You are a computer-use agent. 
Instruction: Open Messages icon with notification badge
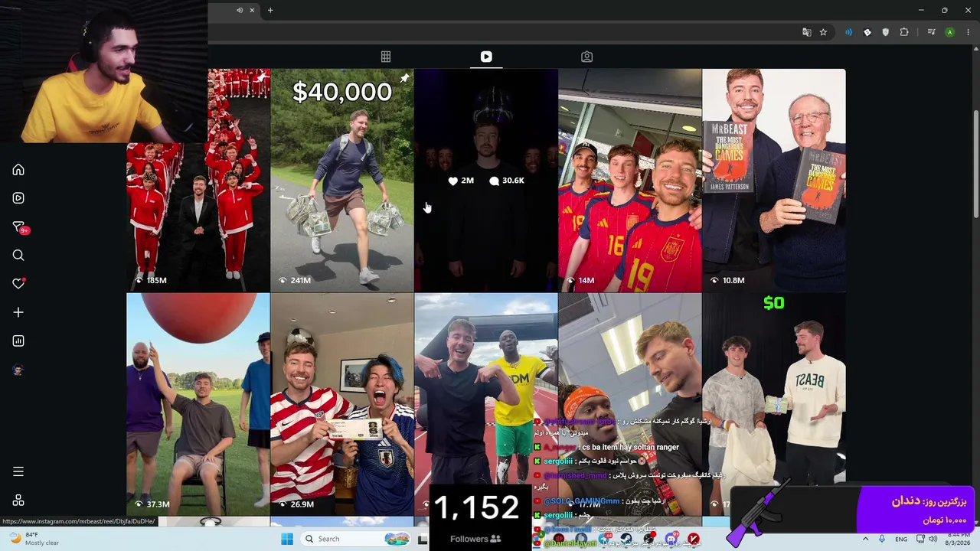click(19, 227)
